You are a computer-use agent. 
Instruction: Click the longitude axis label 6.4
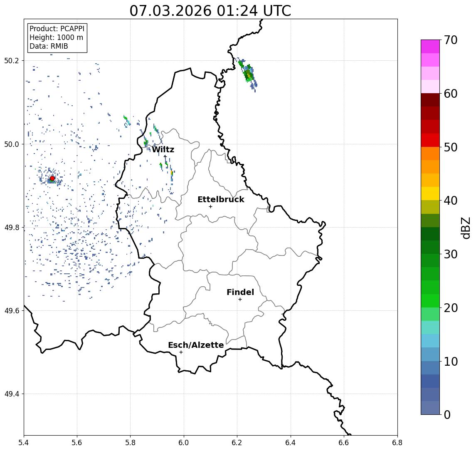pyautogui.click(x=291, y=443)
